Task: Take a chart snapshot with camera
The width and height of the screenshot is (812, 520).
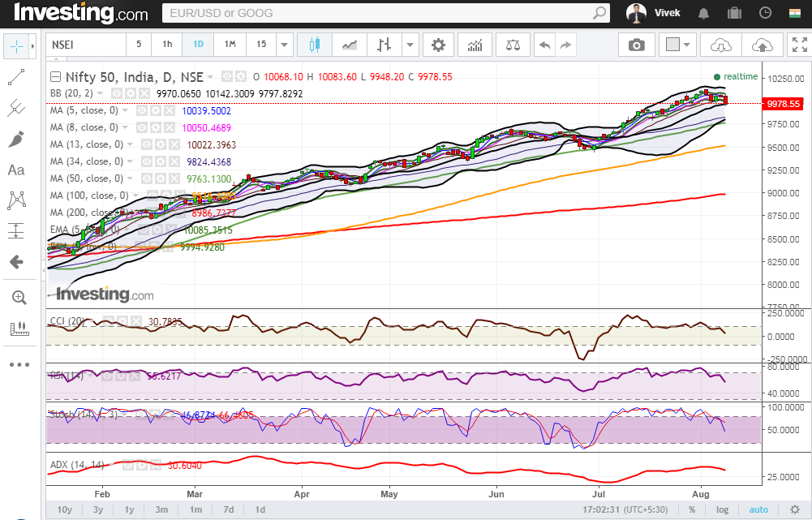Action: click(637, 45)
